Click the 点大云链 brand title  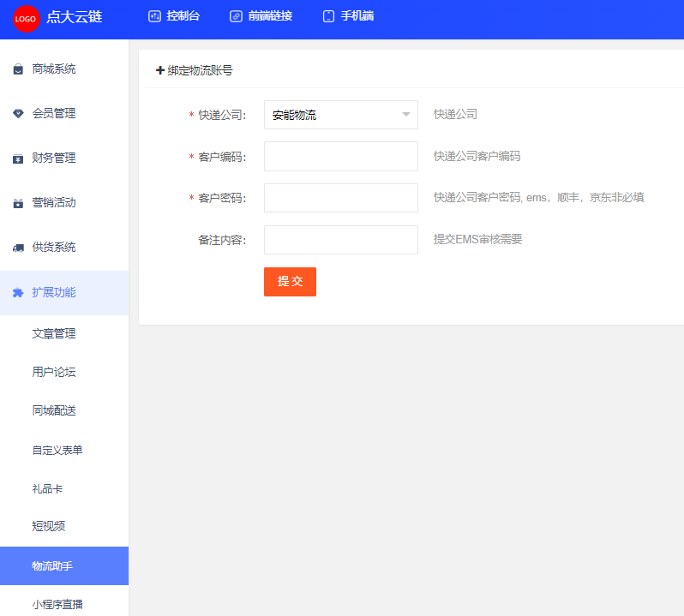(x=75, y=17)
